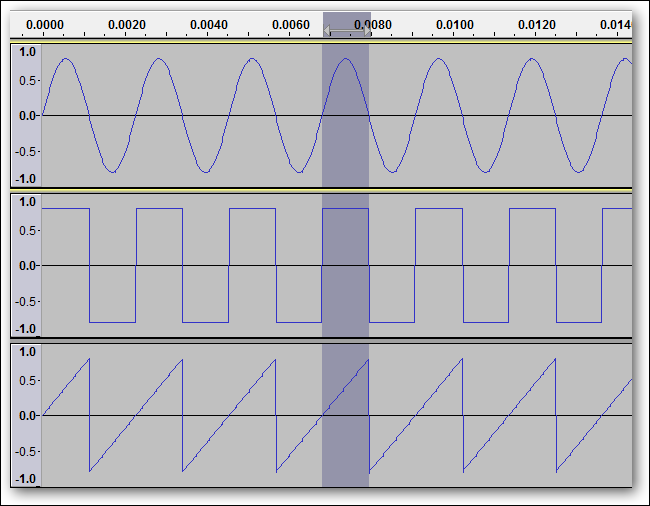Click 1.0 on the square track's vertical scale
Image resolution: width=650 pixels, height=506 pixels.
coord(27,202)
